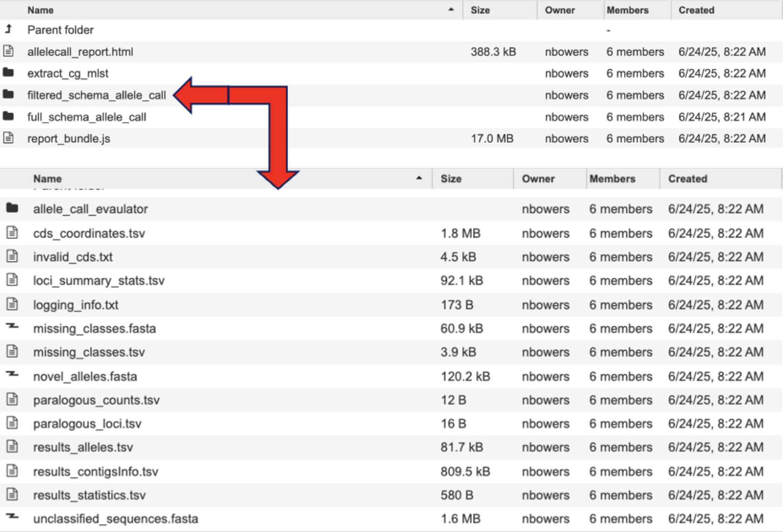Click the folder icon next to full_schema_allele_call

click(8, 117)
